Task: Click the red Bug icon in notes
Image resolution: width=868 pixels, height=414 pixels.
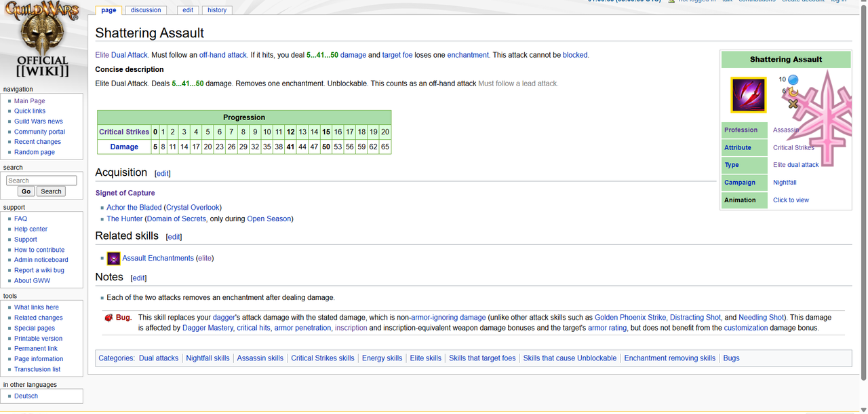Action: click(x=108, y=317)
